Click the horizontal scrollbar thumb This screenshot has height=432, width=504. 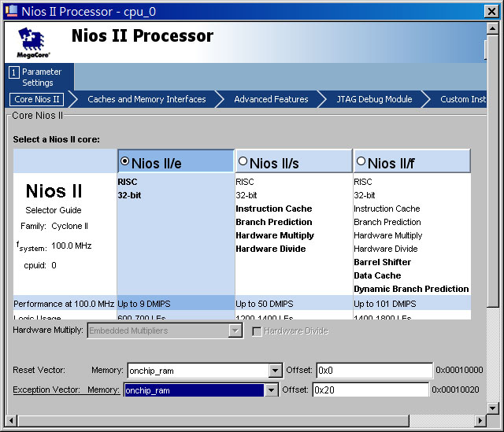click(213, 420)
